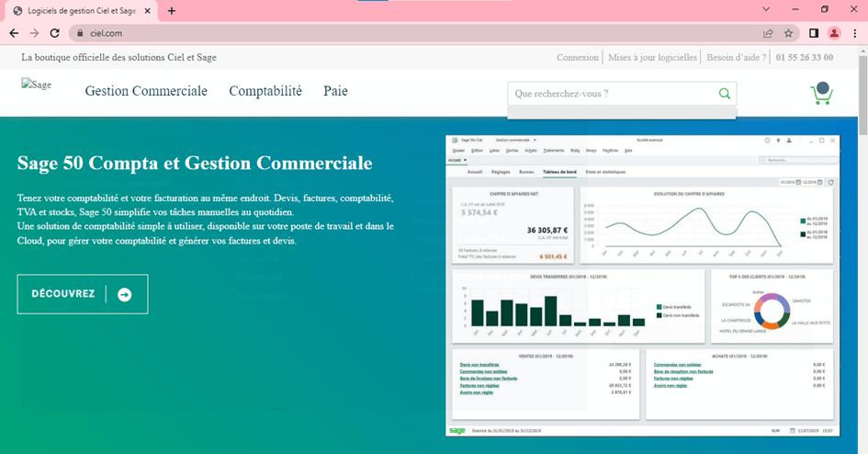Open a new browser tab
Screen dimensions: 868x454
tap(172, 10)
